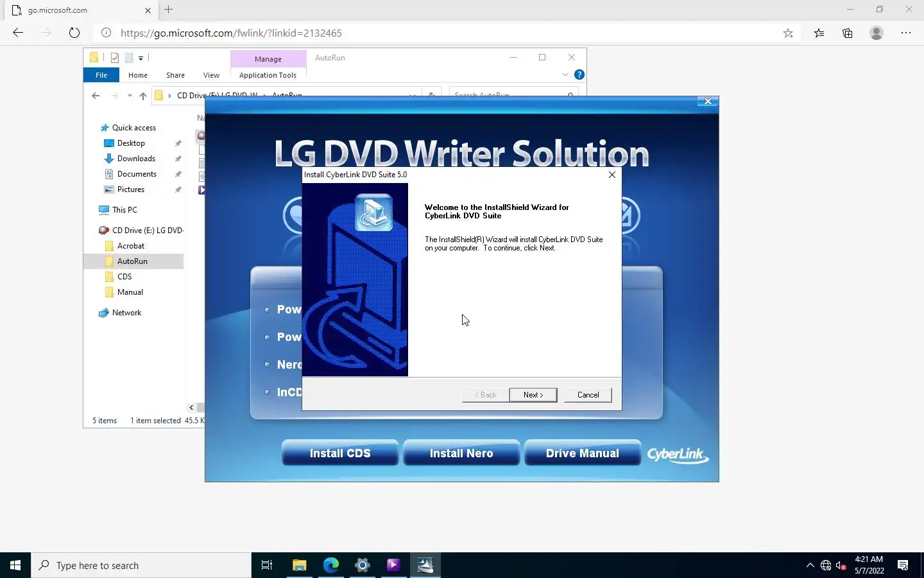Click the muted volume tray icon
This screenshot has width=924, height=578.
pos(841,566)
